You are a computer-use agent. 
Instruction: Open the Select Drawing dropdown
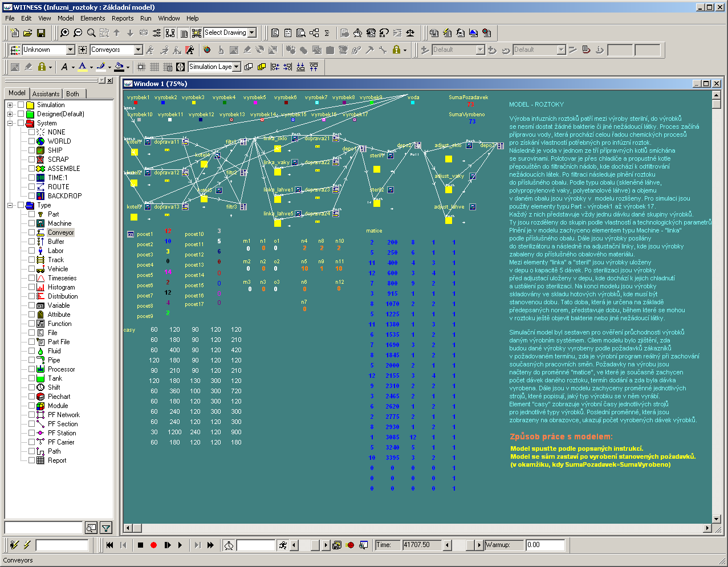[252, 33]
